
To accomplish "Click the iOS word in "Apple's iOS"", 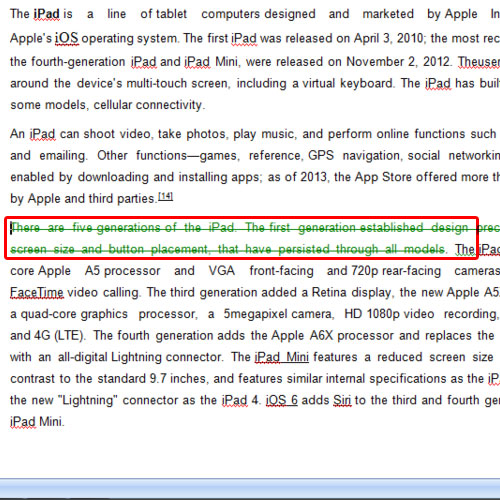I will click(67, 38).
